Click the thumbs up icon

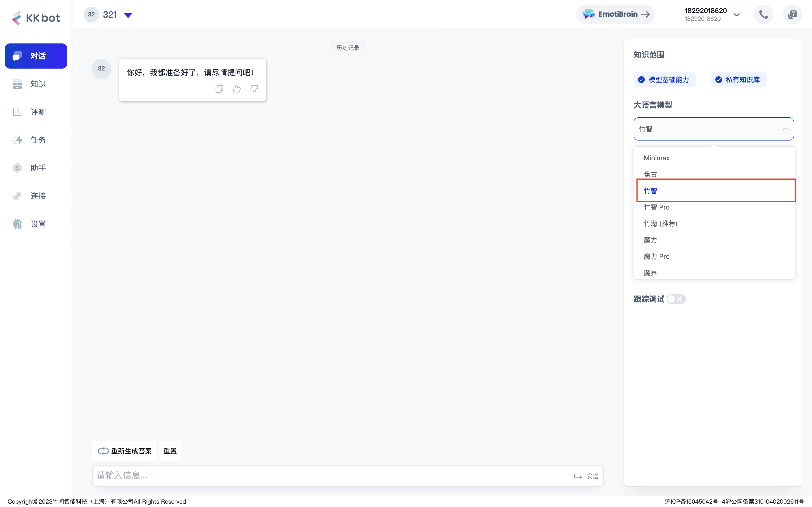[237, 89]
